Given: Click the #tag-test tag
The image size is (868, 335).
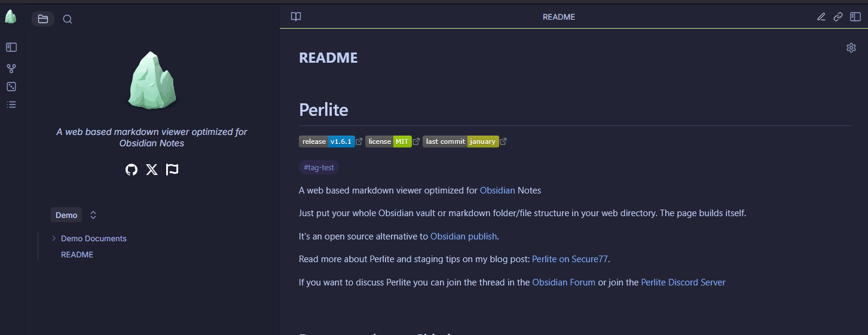Looking at the screenshot, I should (x=319, y=168).
